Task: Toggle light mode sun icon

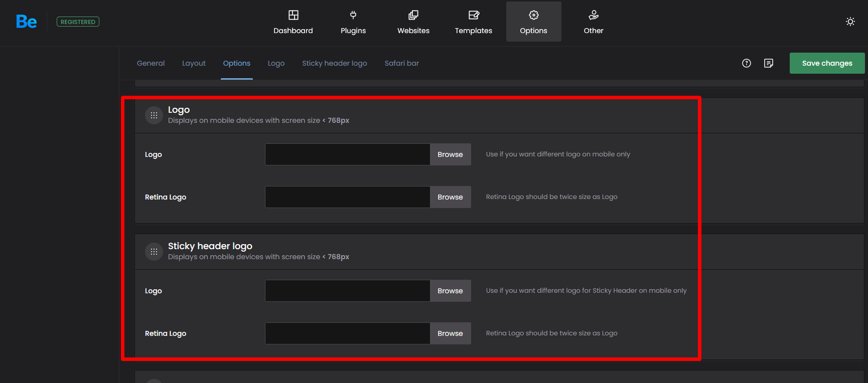Action: [x=850, y=22]
